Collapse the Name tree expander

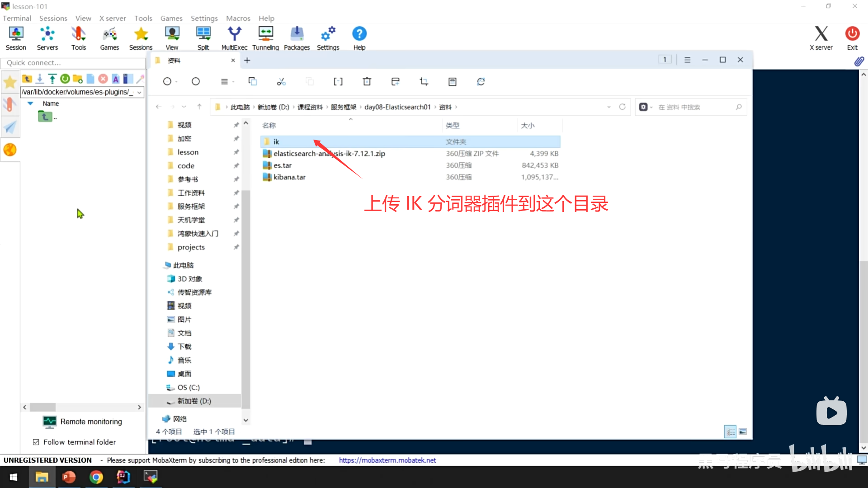(x=30, y=103)
